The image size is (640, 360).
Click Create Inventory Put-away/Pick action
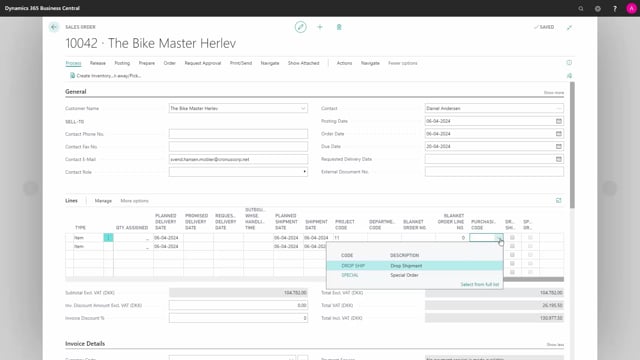coord(105,76)
